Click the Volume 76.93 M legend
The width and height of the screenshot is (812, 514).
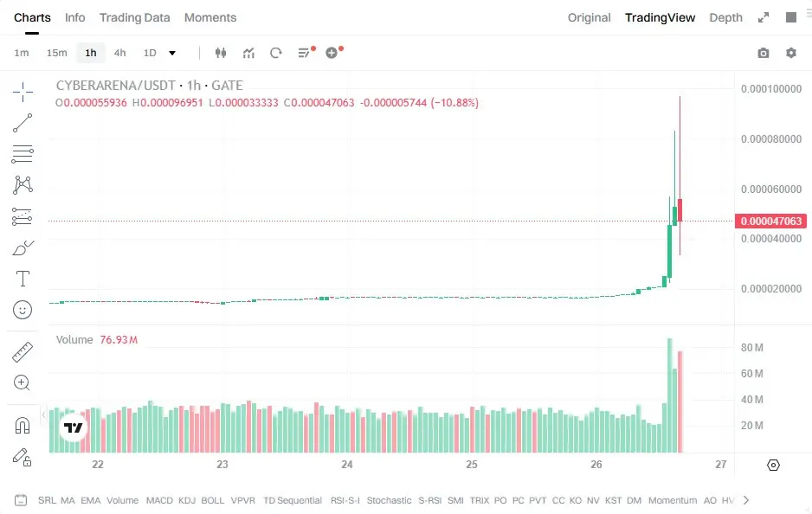pos(97,339)
